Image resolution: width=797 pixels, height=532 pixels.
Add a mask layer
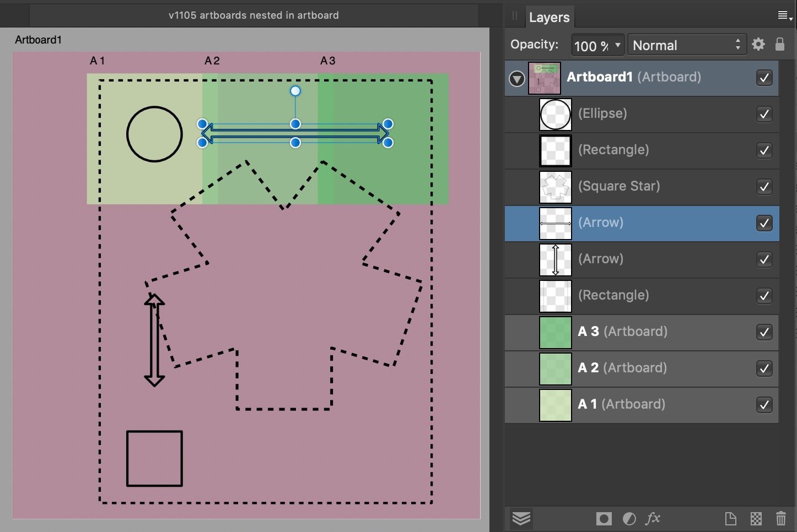(604, 518)
